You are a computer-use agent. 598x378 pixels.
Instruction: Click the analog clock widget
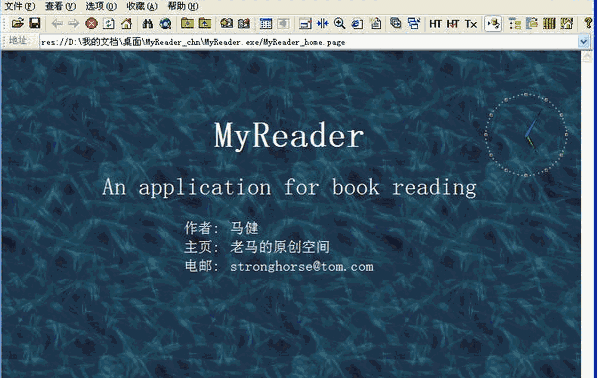526,135
